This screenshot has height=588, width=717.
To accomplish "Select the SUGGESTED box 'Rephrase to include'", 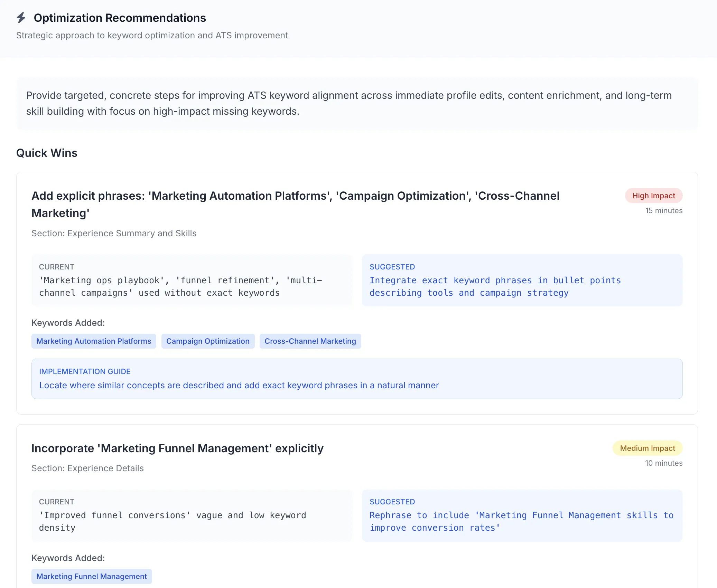I will tap(522, 515).
